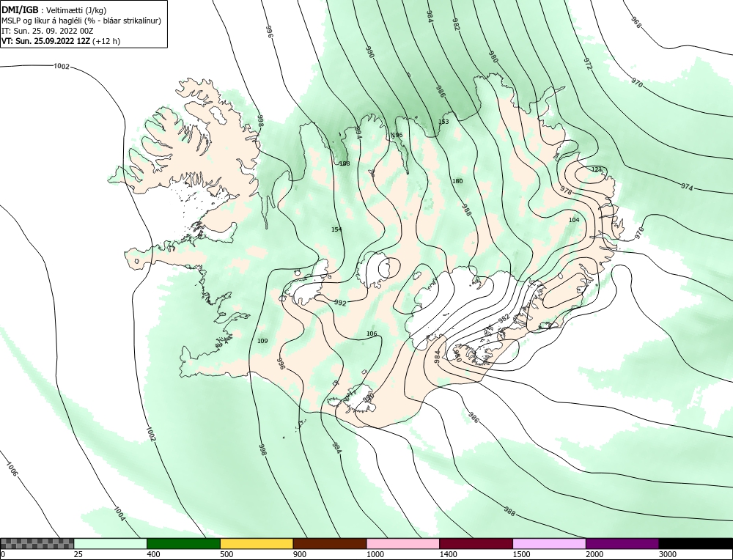Click the 974 isobar label

(687, 187)
